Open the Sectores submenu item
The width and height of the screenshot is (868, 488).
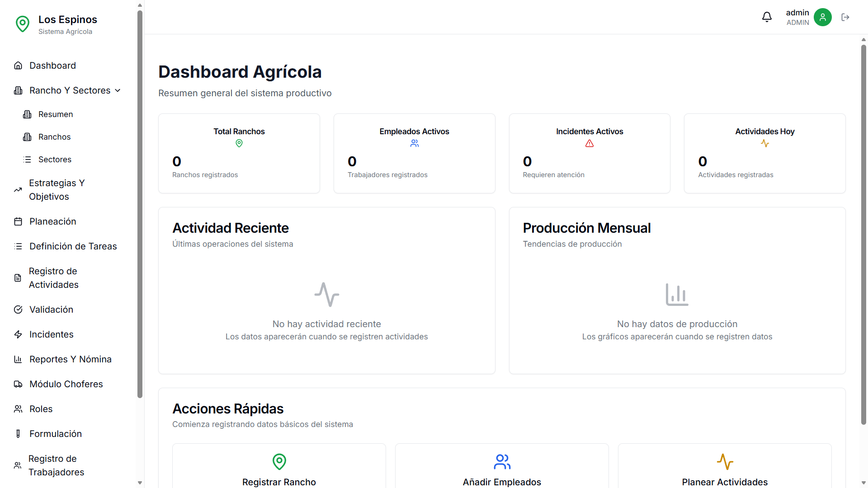[55, 160]
